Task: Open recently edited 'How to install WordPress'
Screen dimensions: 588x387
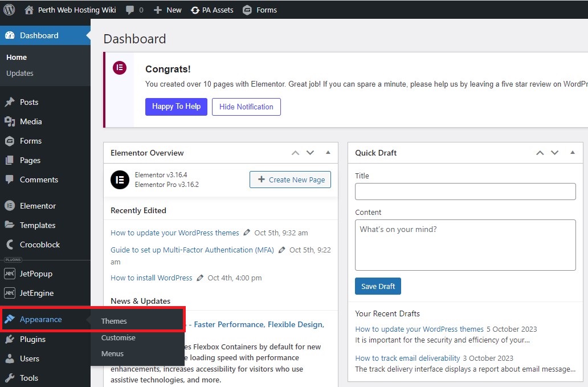Action: (152, 278)
